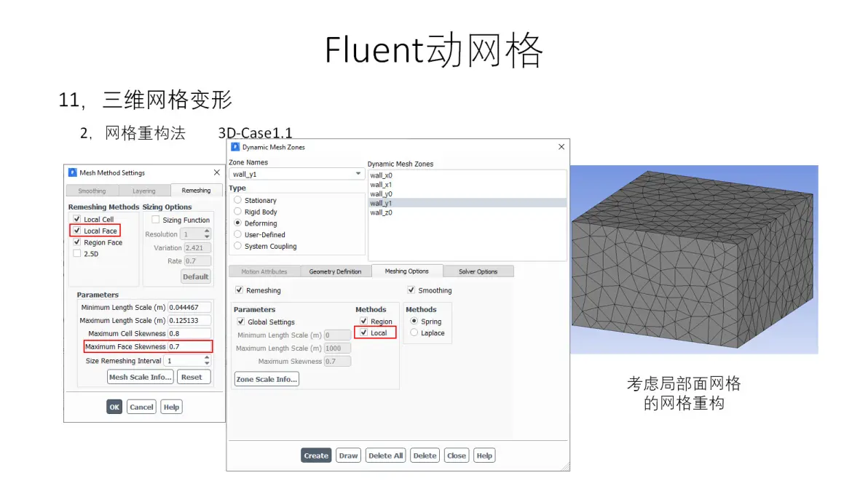Cancel the Mesh Method Settings dialog
The height and width of the screenshot is (486, 868).
point(141,407)
